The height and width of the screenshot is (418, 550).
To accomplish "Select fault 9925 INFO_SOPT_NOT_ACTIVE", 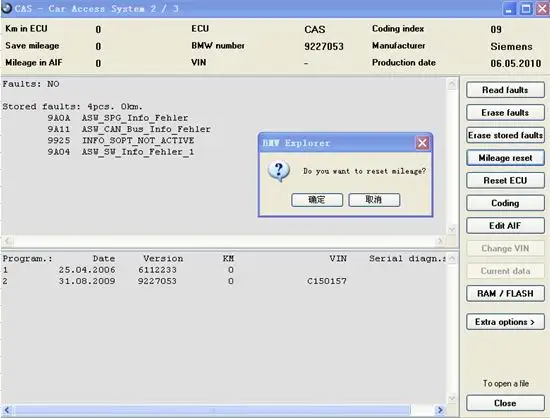I will point(121,140).
